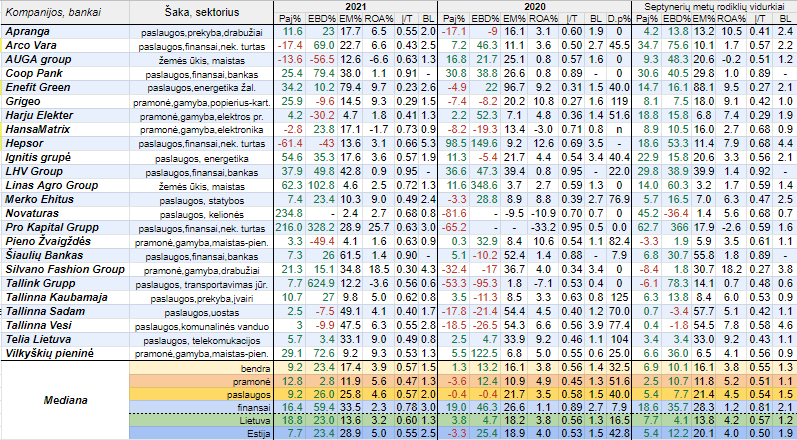This screenshot has height=440, width=797.
Task: Select the D.p% column header
Action: tap(619, 19)
